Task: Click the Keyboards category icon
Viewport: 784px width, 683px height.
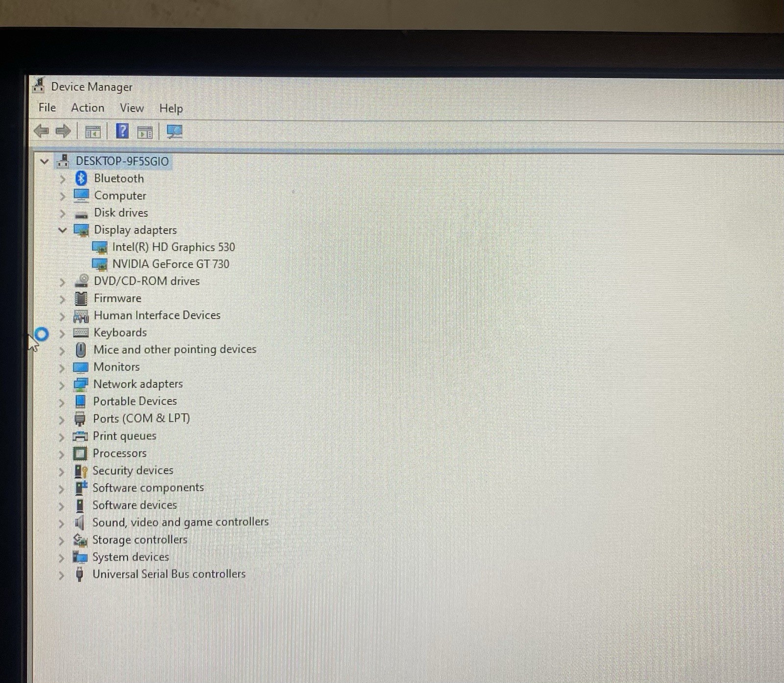Action: (x=81, y=333)
